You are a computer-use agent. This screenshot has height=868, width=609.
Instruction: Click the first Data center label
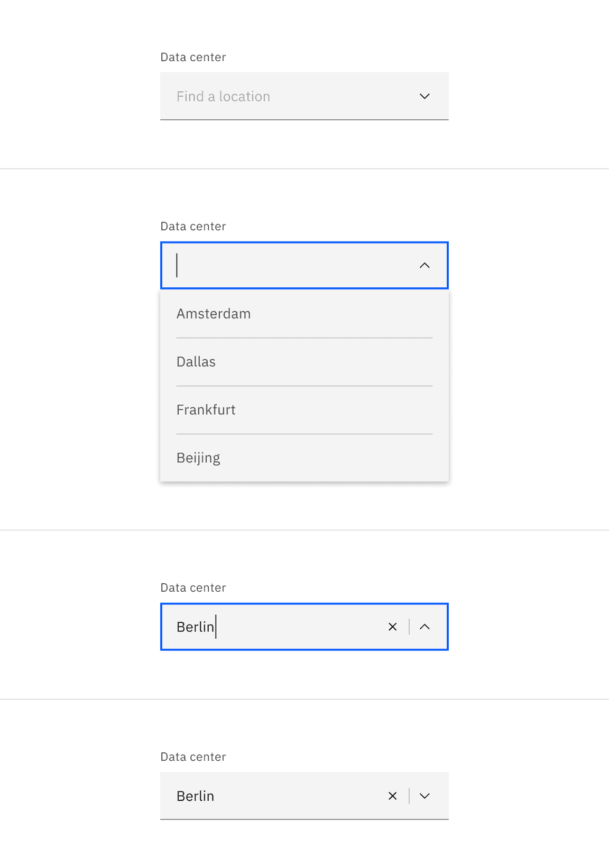(x=193, y=57)
